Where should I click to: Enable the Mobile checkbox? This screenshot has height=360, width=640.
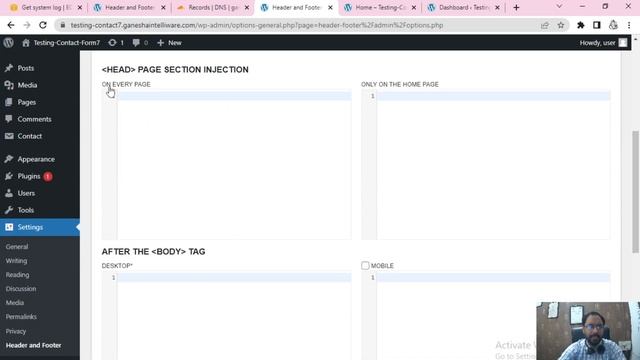click(365, 266)
